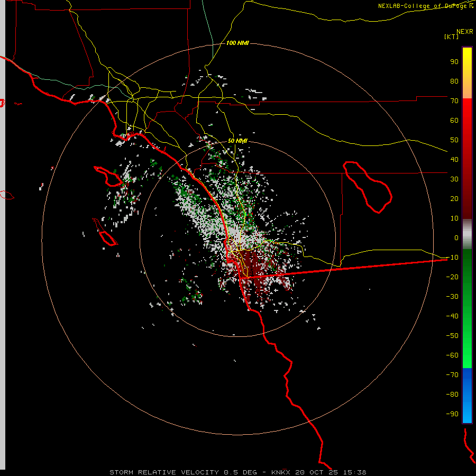Click the 70 value on velocity scale
Image resolution: width=476 pixels, height=476 pixels.
click(x=454, y=101)
